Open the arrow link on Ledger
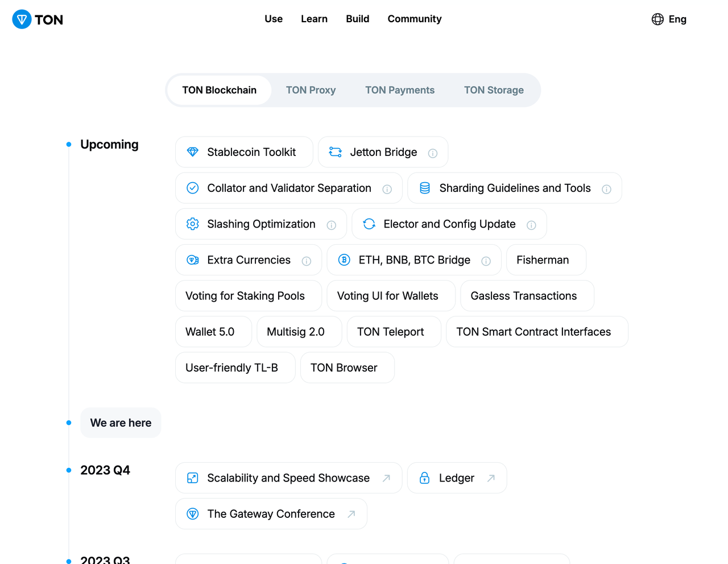 coord(491,478)
